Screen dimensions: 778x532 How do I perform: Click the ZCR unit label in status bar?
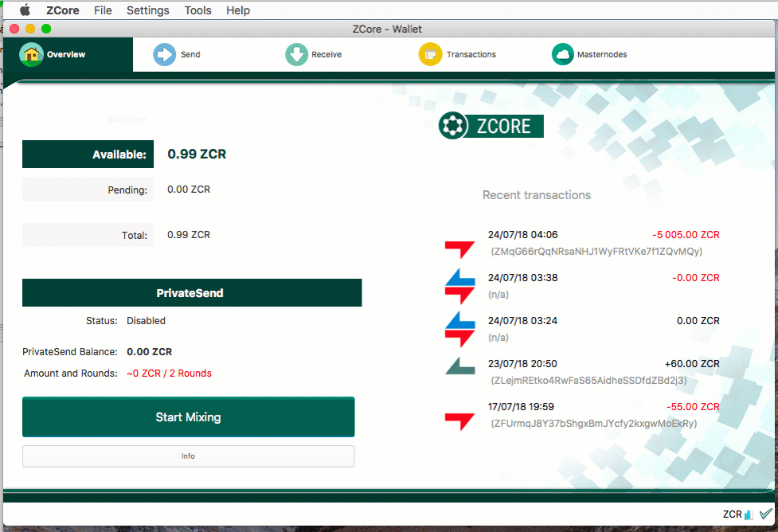pos(732,514)
